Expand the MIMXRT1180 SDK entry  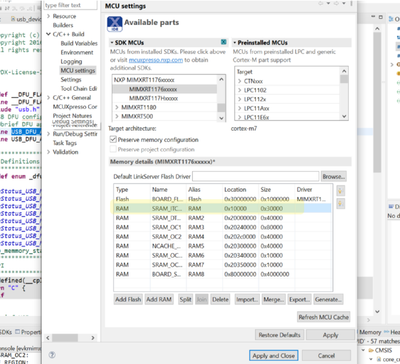[117, 107]
